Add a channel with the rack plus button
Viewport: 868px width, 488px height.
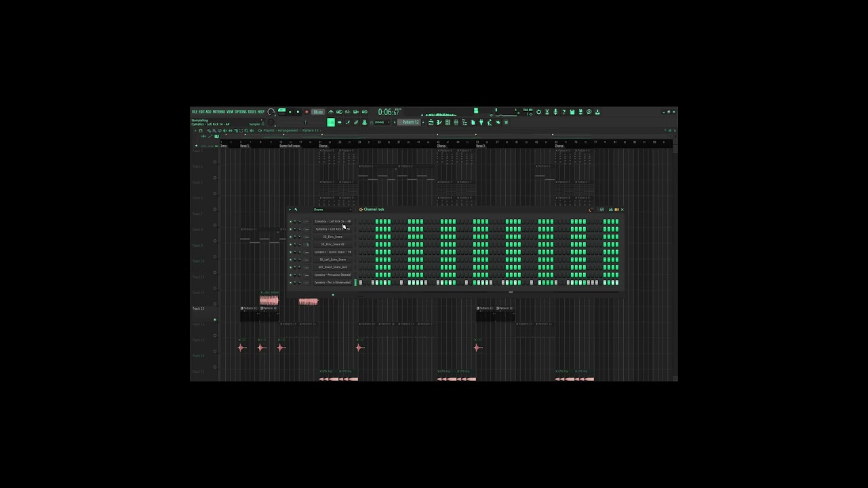point(333,295)
